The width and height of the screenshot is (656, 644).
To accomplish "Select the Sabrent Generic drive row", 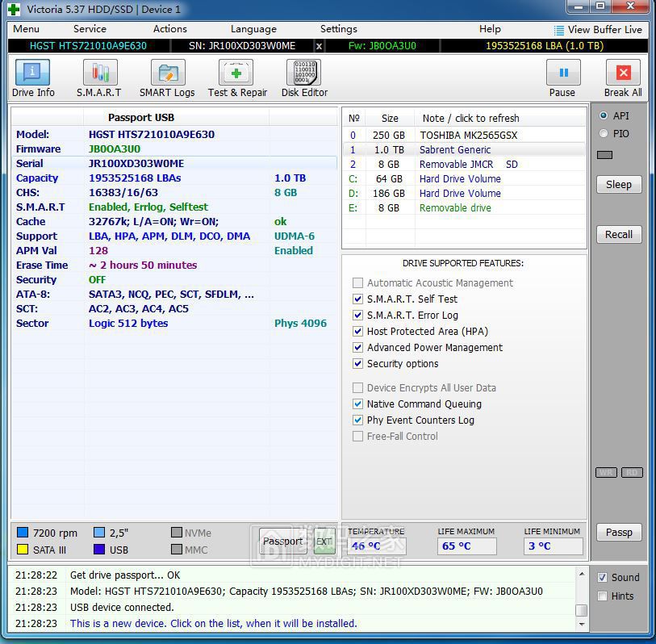I will click(x=465, y=150).
